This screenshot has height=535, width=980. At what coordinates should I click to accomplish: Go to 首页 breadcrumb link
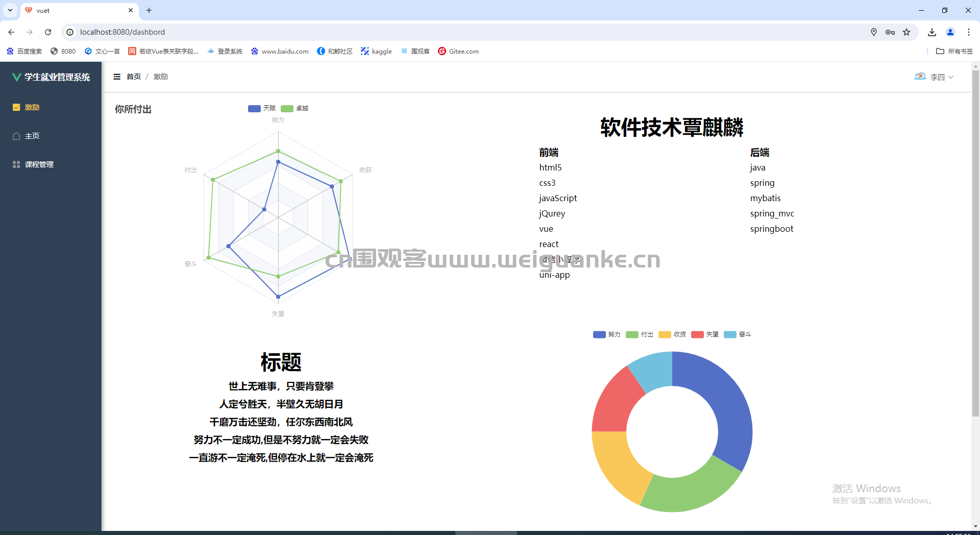pos(134,77)
